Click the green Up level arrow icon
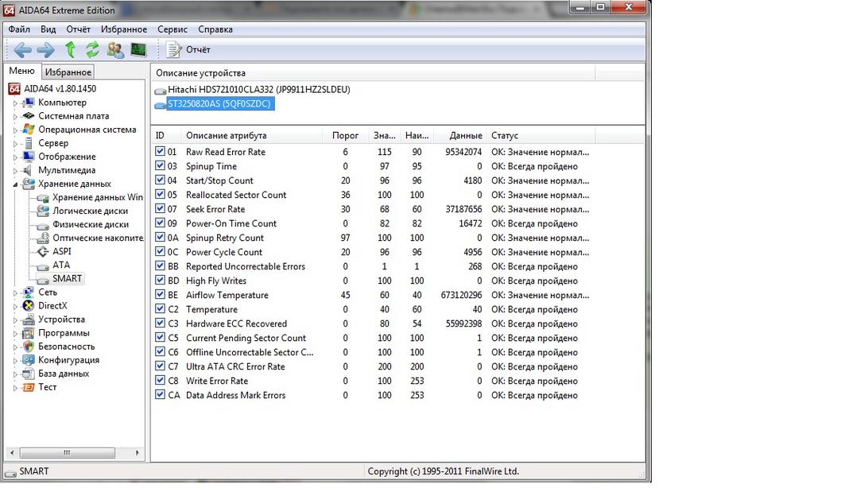The image size is (868, 488). point(70,50)
